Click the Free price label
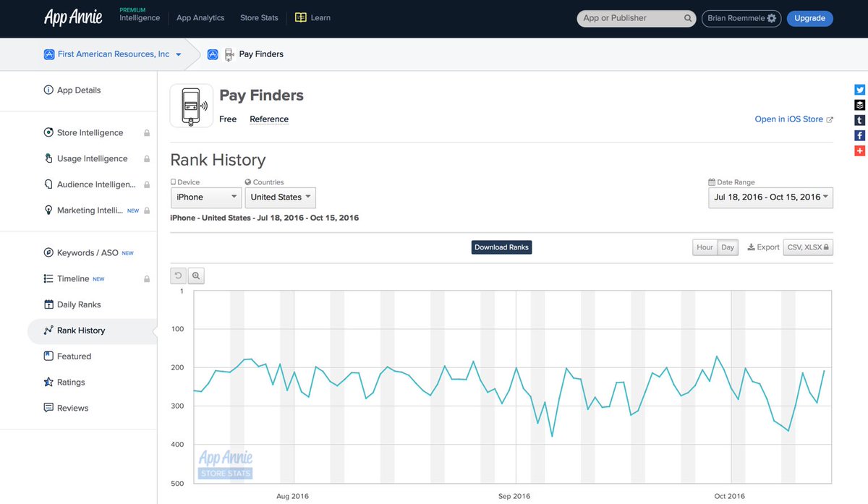This screenshot has height=504, width=868. click(x=228, y=119)
